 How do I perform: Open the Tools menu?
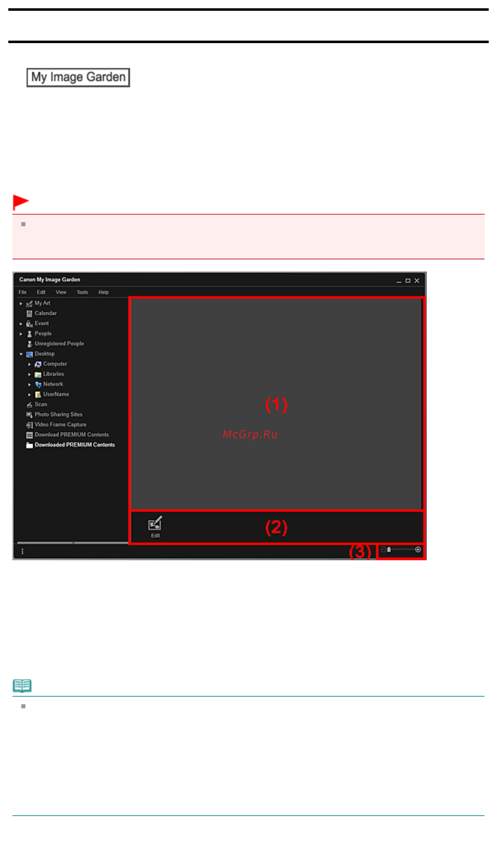click(x=82, y=292)
